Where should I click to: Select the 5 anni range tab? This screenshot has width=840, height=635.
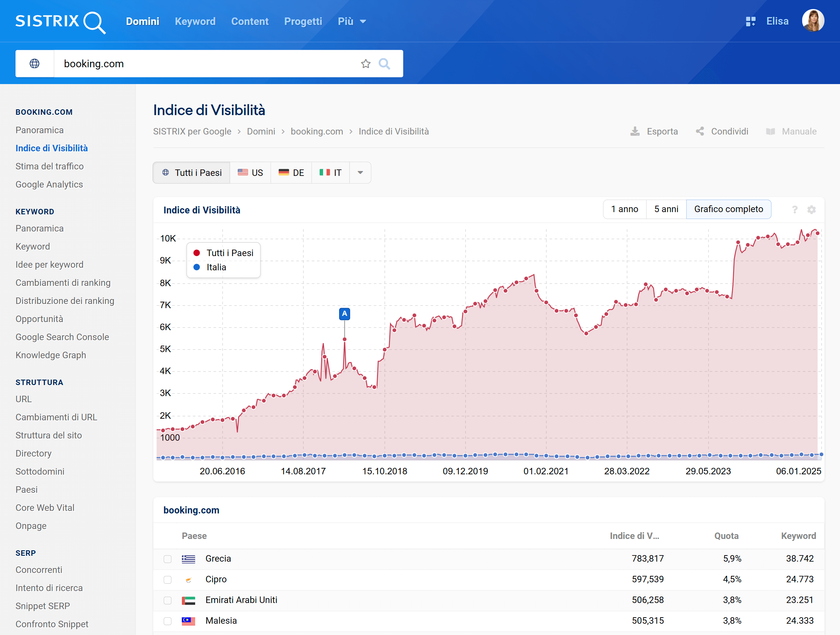666,209
